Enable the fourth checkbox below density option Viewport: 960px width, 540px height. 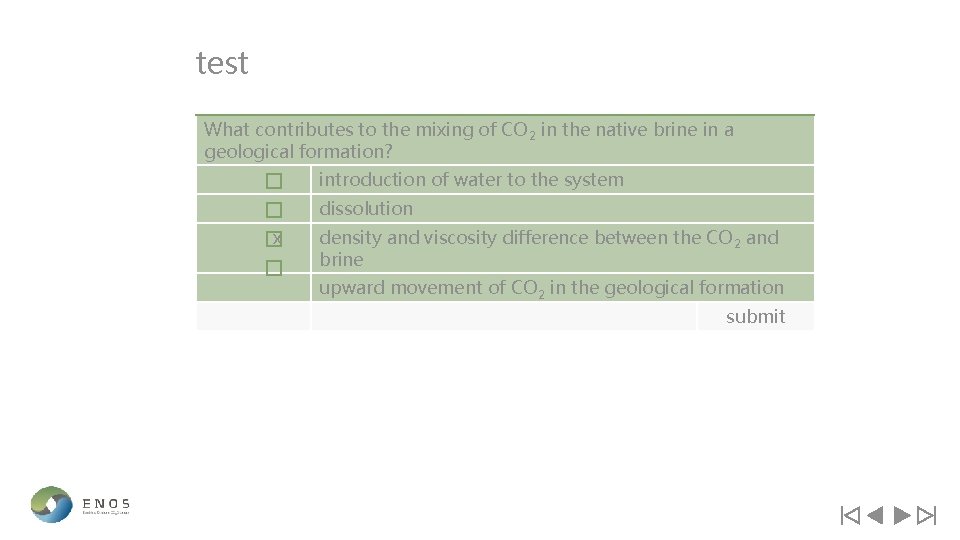click(x=274, y=269)
